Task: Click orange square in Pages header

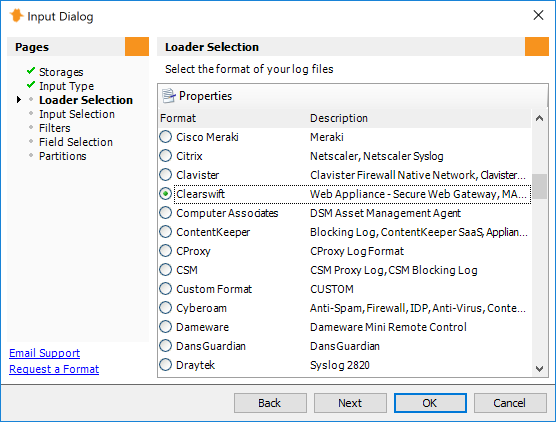Action: [137, 46]
